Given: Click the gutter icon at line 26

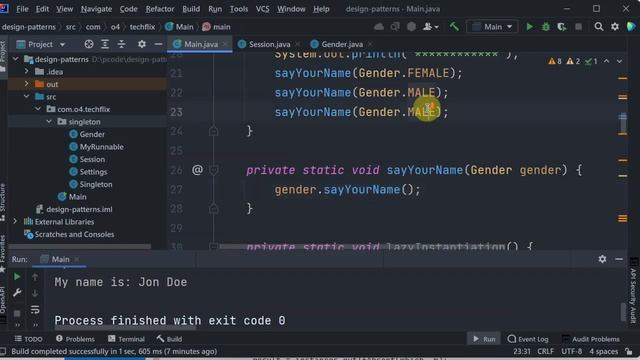Looking at the screenshot, I should (198, 170).
